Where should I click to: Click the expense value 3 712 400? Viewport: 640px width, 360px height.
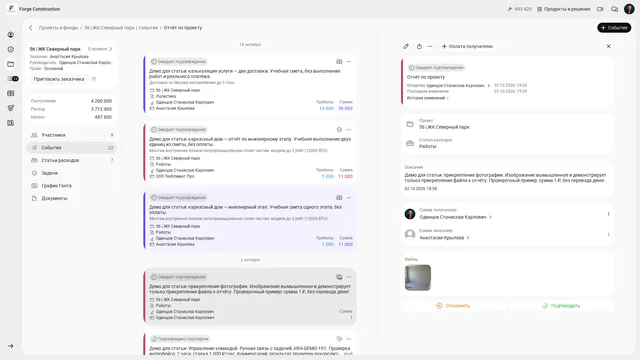point(101,109)
